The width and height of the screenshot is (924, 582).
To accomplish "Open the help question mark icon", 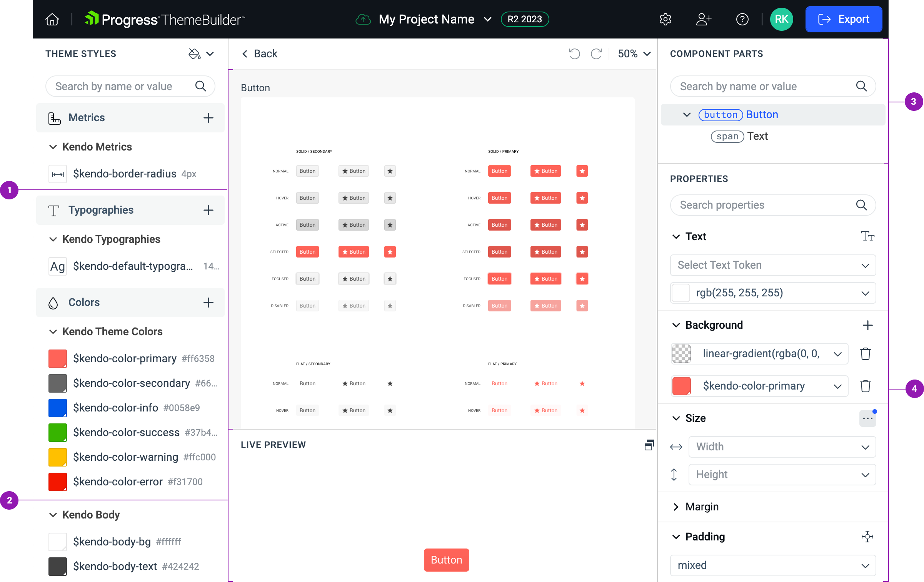I will coord(742,19).
